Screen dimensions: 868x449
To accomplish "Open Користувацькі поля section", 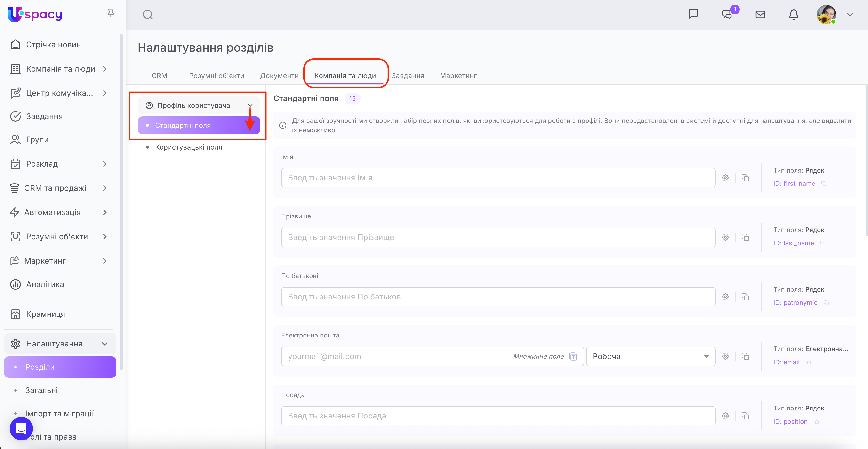I will click(188, 147).
